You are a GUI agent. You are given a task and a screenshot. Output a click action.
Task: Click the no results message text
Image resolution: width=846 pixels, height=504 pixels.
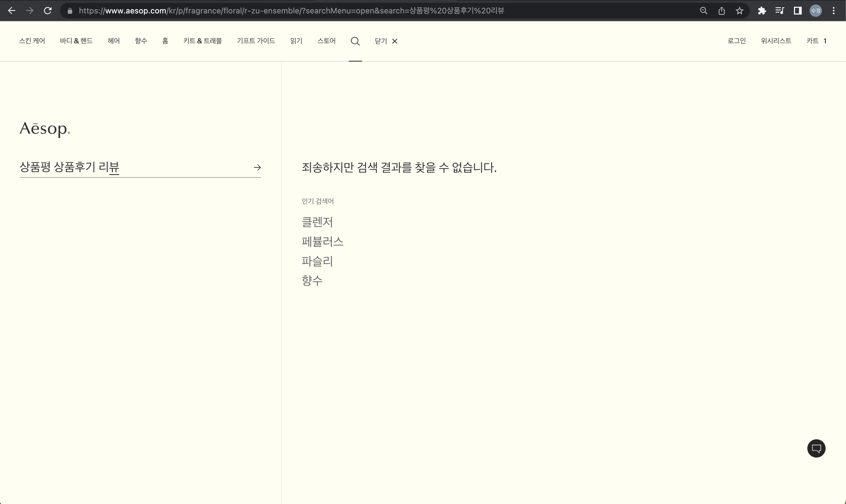coord(399,167)
